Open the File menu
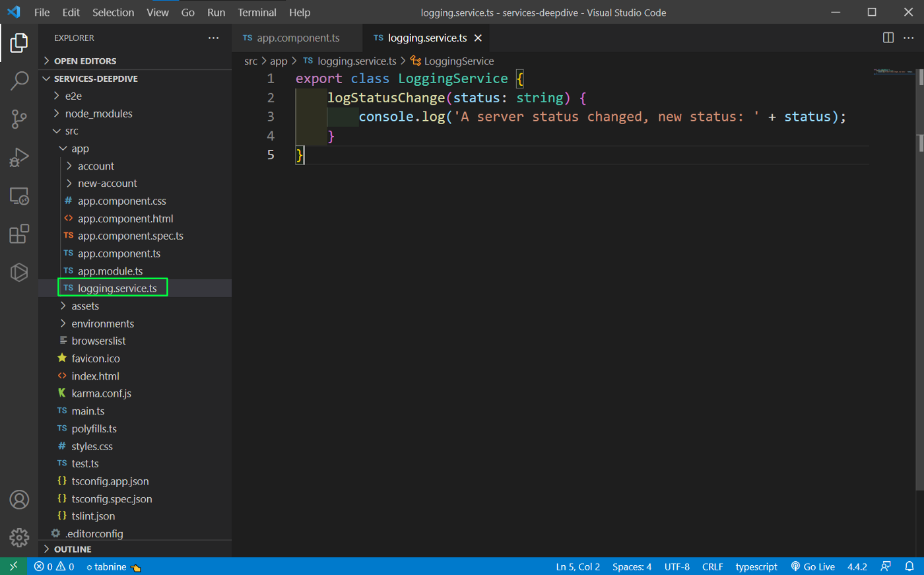The image size is (924, 575). pyautogui.click(x=42, y=12)
